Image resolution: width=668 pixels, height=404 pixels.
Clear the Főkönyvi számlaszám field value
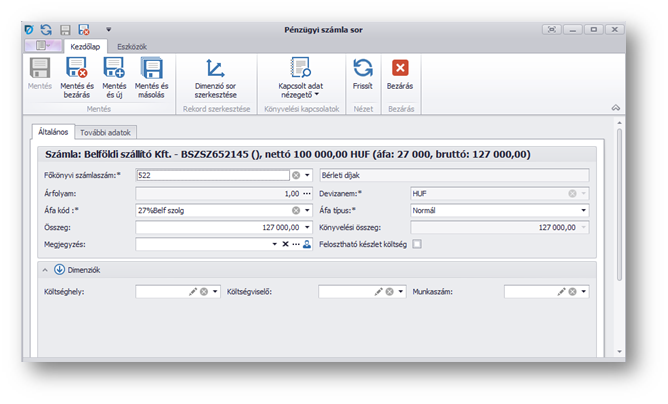point(296,174)
